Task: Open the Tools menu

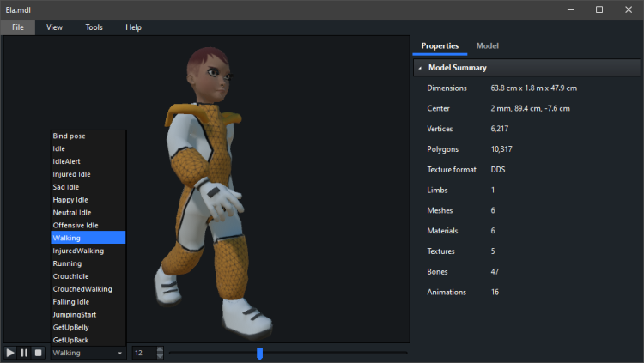Action: coord(94,27)
